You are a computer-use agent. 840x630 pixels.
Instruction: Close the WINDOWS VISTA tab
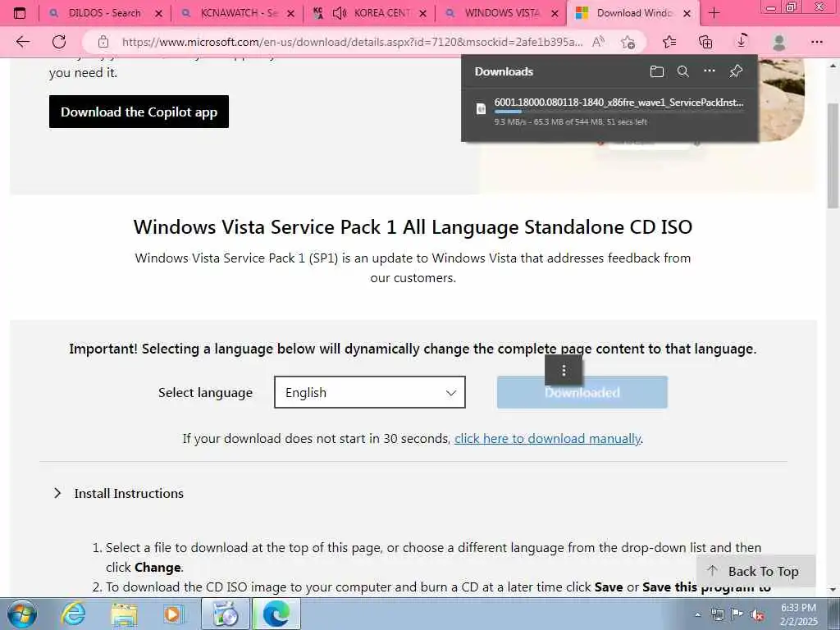click(x=555, y=13)
